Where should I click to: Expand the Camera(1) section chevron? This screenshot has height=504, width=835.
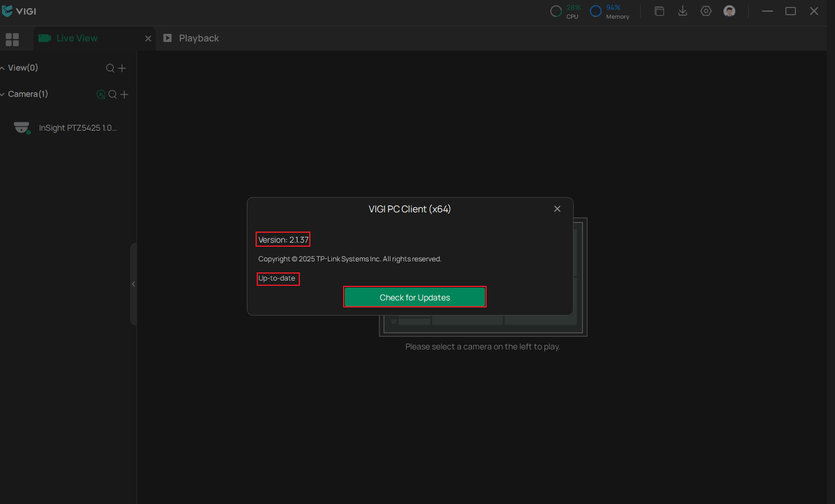click(3, 94)
